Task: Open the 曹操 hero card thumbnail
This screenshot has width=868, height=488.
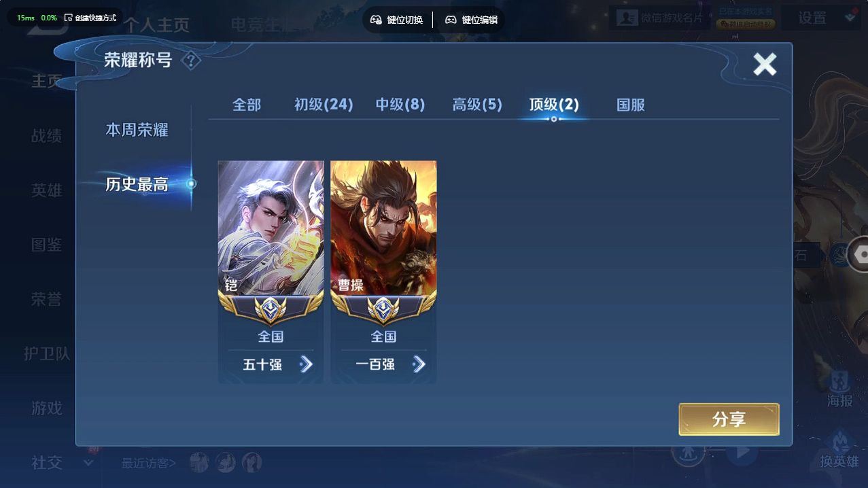Action: (x=383, y=228)
